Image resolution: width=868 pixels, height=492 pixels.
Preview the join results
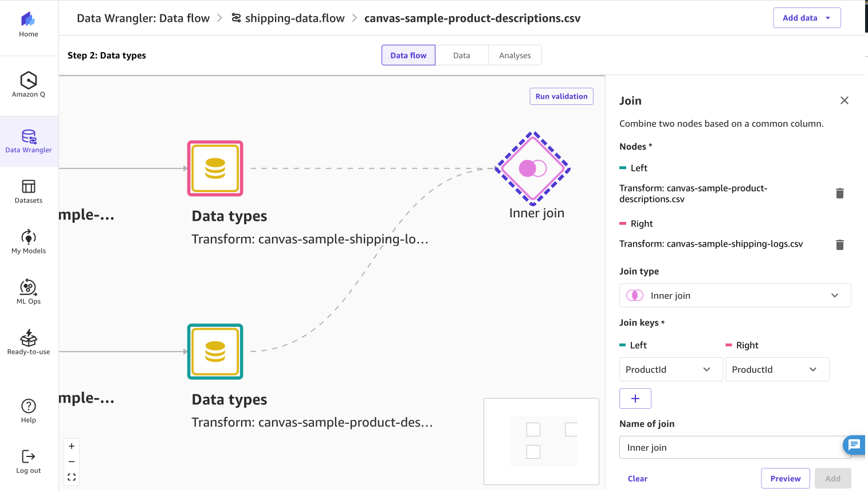point(785,478)
